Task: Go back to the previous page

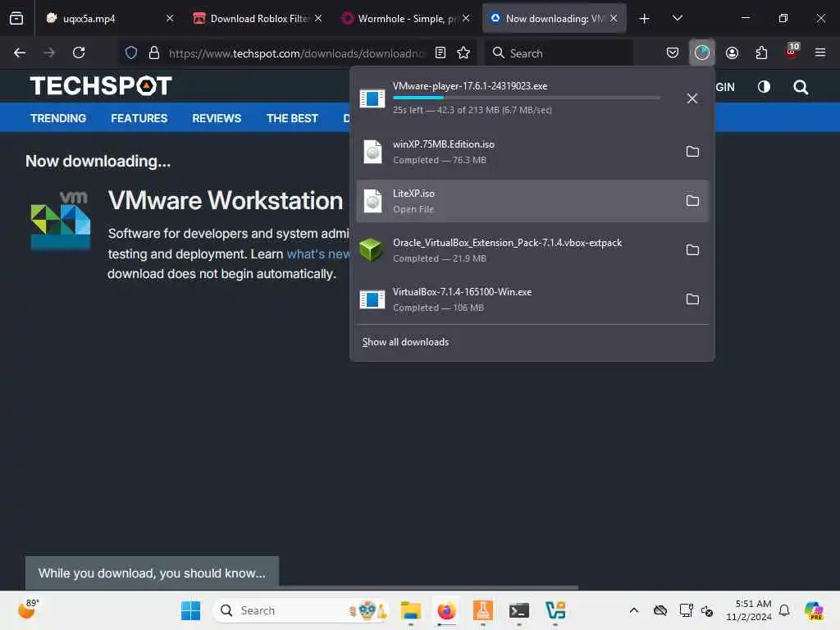Action: point(20,52)
